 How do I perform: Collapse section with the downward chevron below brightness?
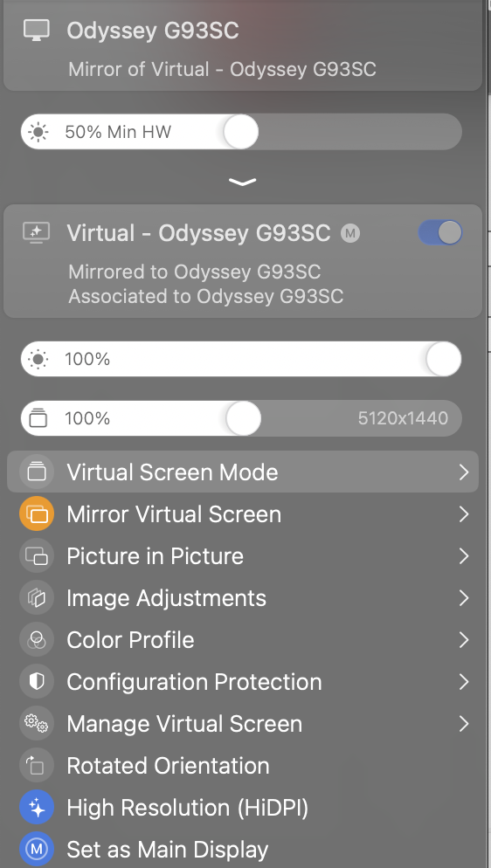tap(242, 182)
